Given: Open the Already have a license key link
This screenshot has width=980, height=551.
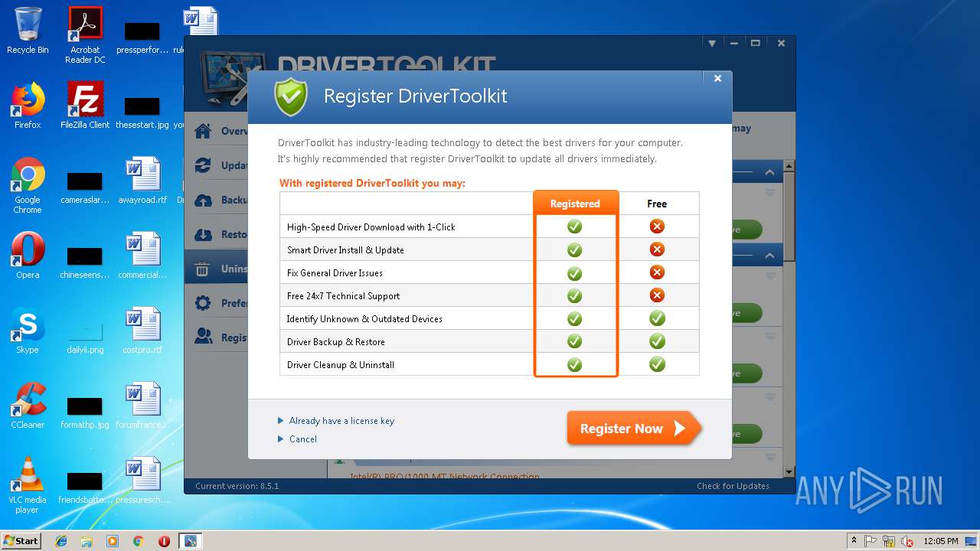Looking at the screenshot, I should point(341,421).
